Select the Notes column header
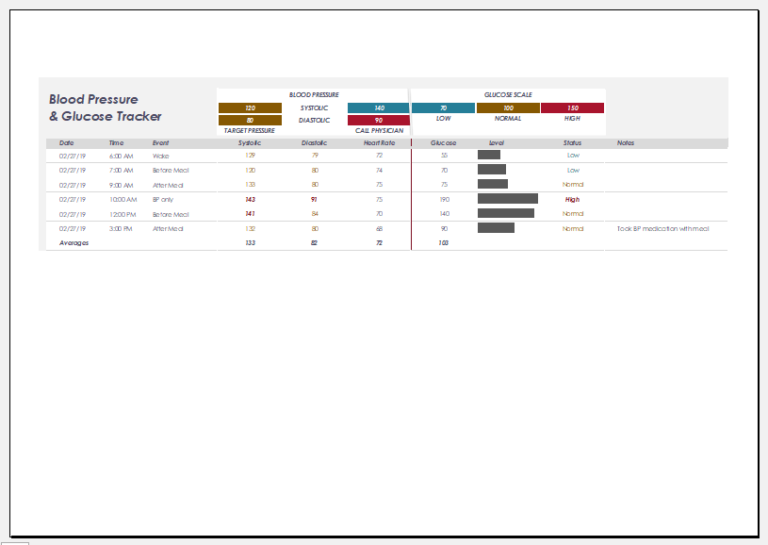 pyautogui.click(x=626, y=143)
